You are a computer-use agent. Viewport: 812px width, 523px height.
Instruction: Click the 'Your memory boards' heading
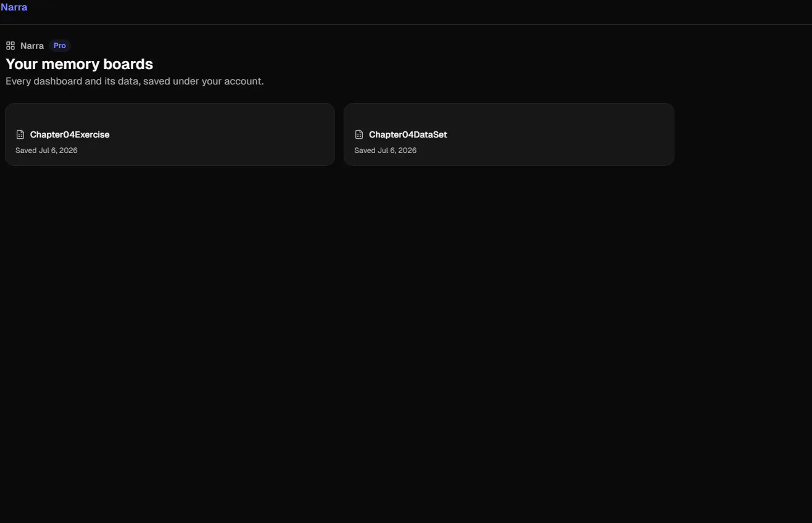tap(79, 64)
